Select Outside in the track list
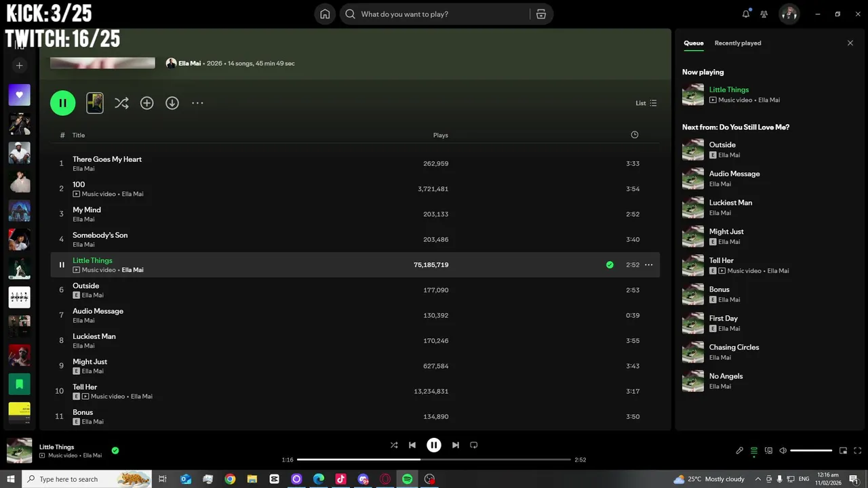This screenshot has width=868, height=488. 355,290
